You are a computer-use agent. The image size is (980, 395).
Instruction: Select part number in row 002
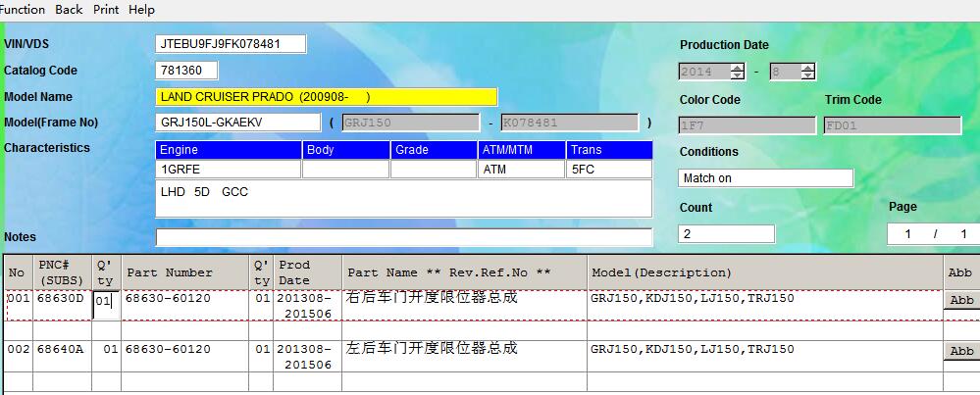168,349
